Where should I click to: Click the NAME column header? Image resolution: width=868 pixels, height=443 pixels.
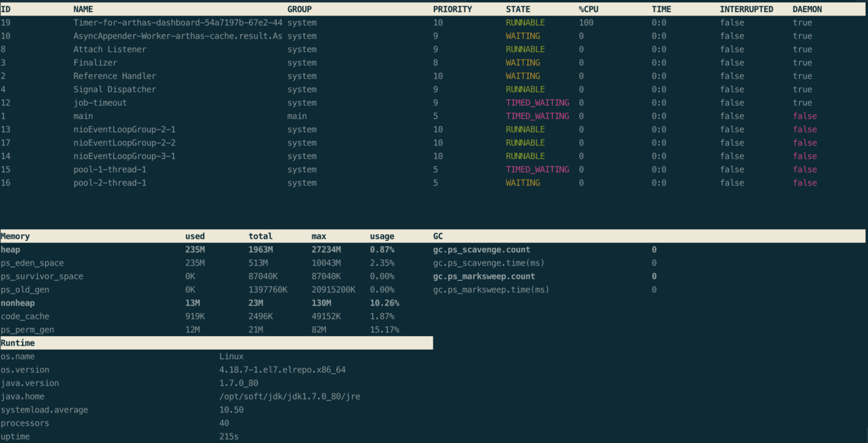83,9
